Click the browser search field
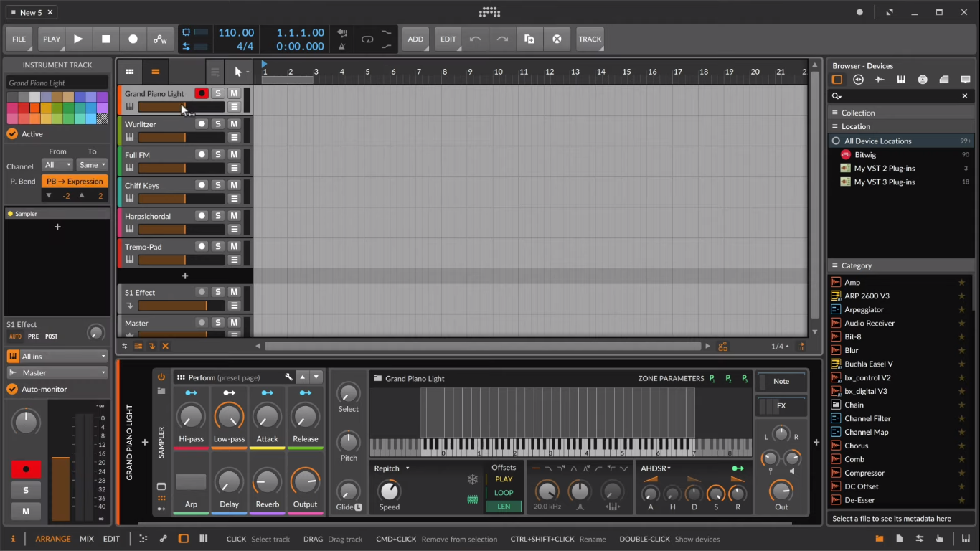The image size is (980, 551). [x=897, y=95]
